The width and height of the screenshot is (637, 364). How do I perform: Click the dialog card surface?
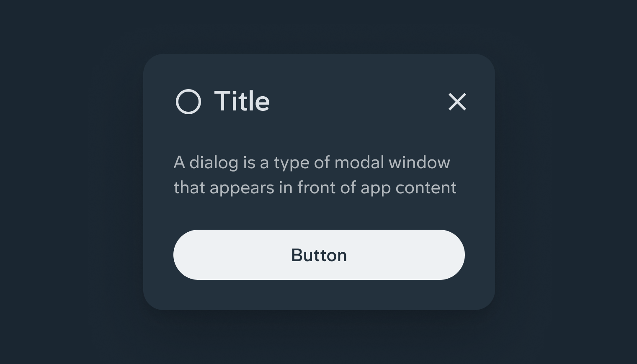[319, 293]
